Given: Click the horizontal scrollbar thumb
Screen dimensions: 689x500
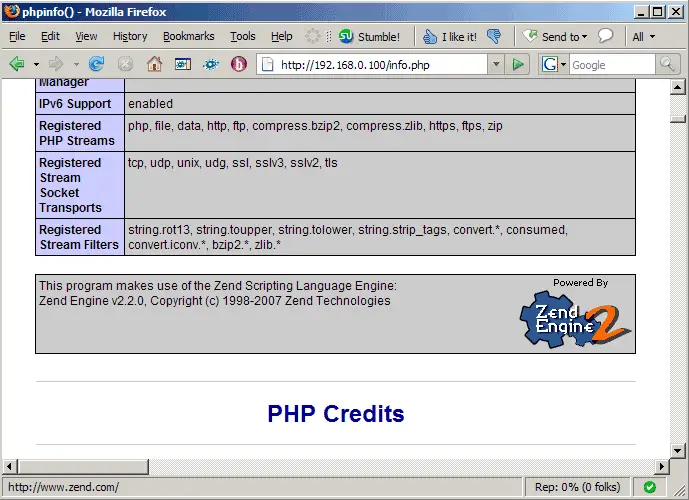Looking at the screenshot, I should (83, 466).
